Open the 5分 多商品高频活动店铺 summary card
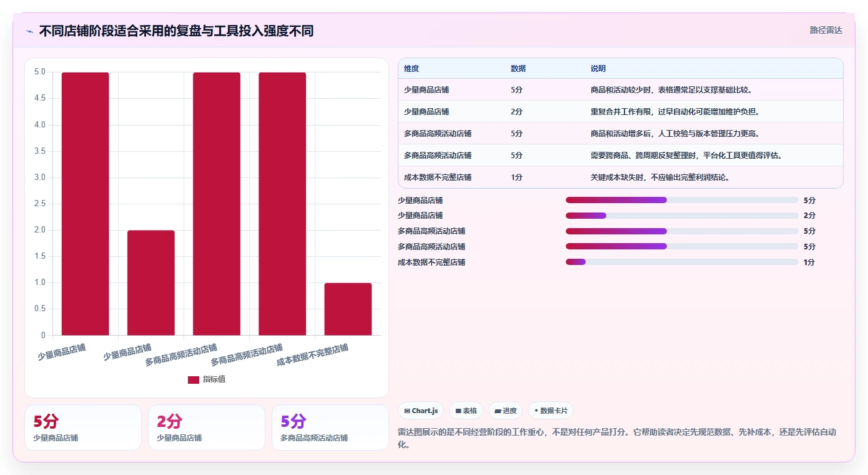The height and width of the screenshot is (475, 868). 330,427
